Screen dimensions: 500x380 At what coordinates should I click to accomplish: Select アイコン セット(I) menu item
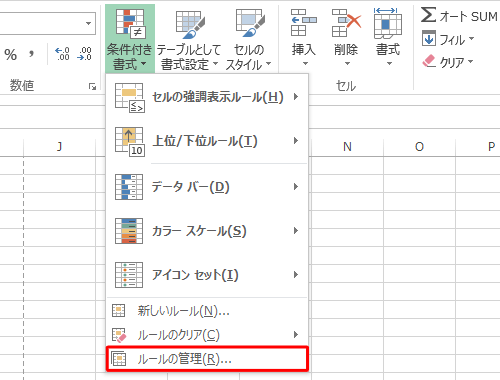[207, 275]
